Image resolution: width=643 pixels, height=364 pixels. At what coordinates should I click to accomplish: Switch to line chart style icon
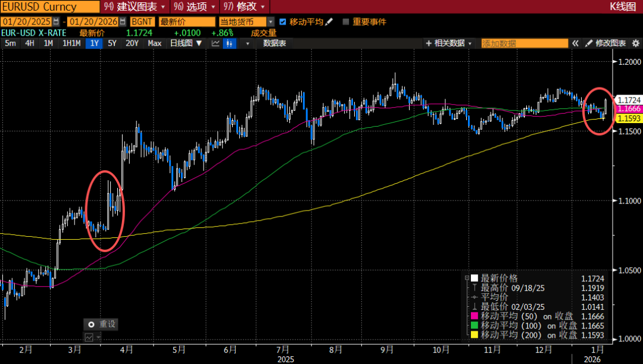click(x=216, y=43)
